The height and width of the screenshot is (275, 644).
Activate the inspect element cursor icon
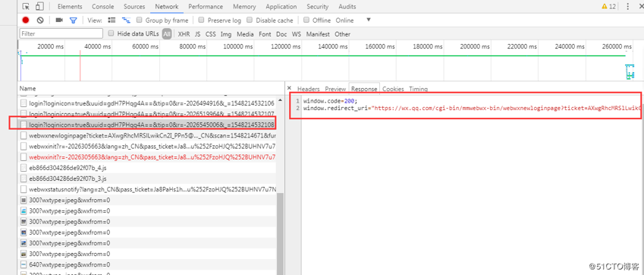[x=26, y=7]
